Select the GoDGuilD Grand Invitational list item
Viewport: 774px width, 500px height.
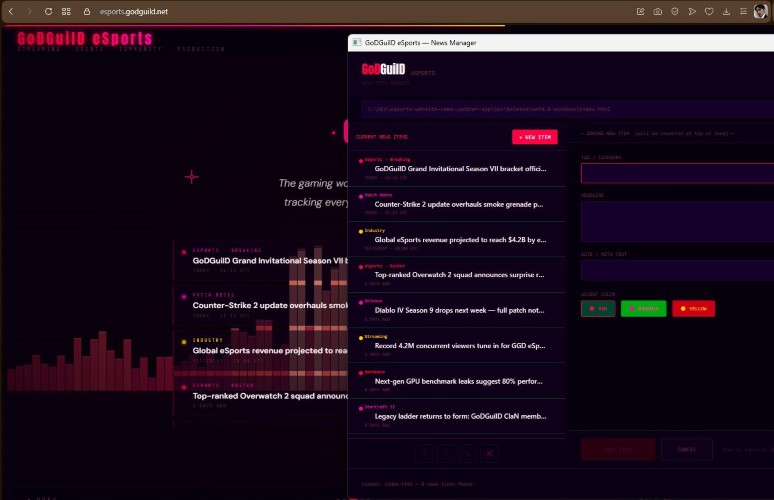[x=457, y=168]
